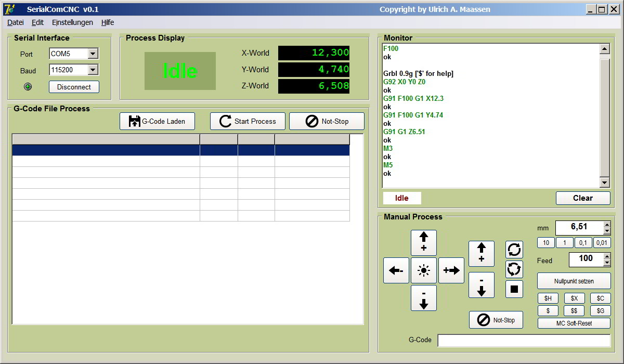Send the single $ help command
This screenshot has height=364, width=624.
(x=548, y=310)
